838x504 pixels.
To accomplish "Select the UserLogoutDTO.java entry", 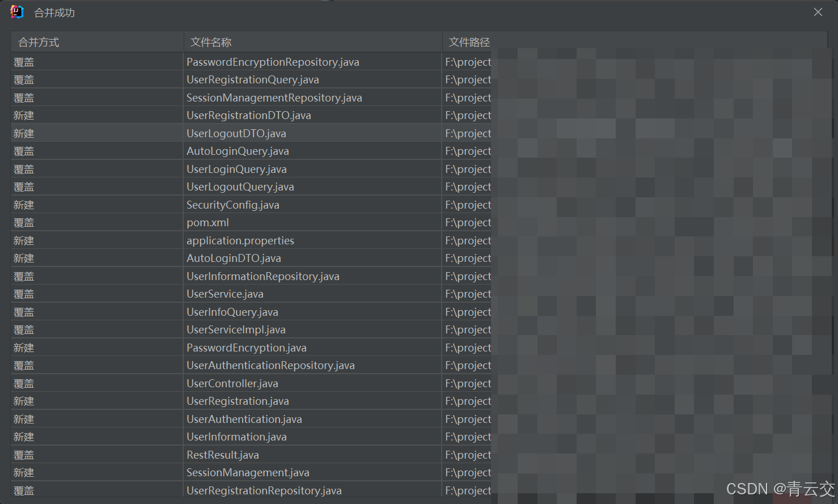I will click(x=236, y=133).
